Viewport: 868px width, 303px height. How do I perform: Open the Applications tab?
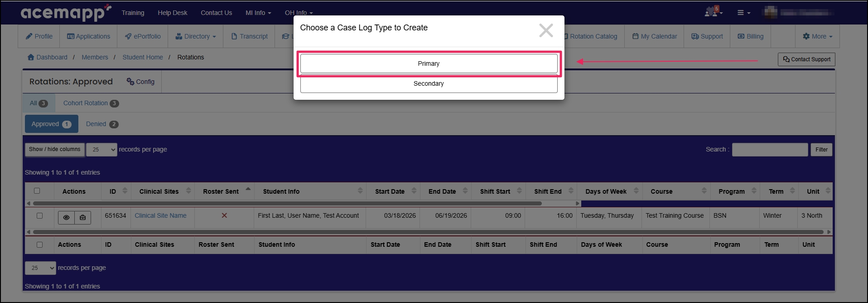88,36
